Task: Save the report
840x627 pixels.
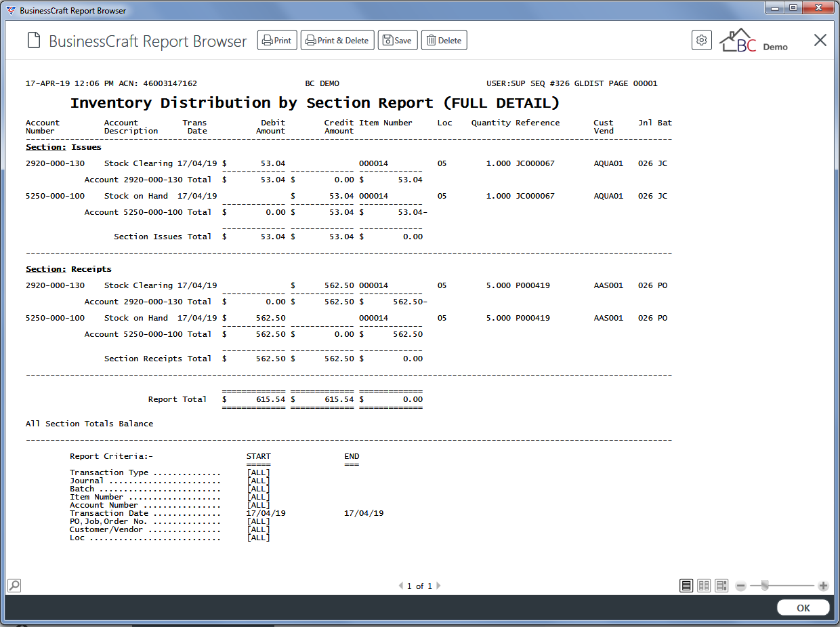Action: coord(398,41)
